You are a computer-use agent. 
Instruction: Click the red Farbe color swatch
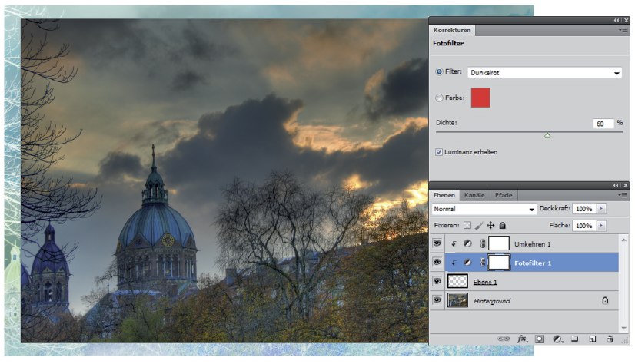[x=480, y=98]
